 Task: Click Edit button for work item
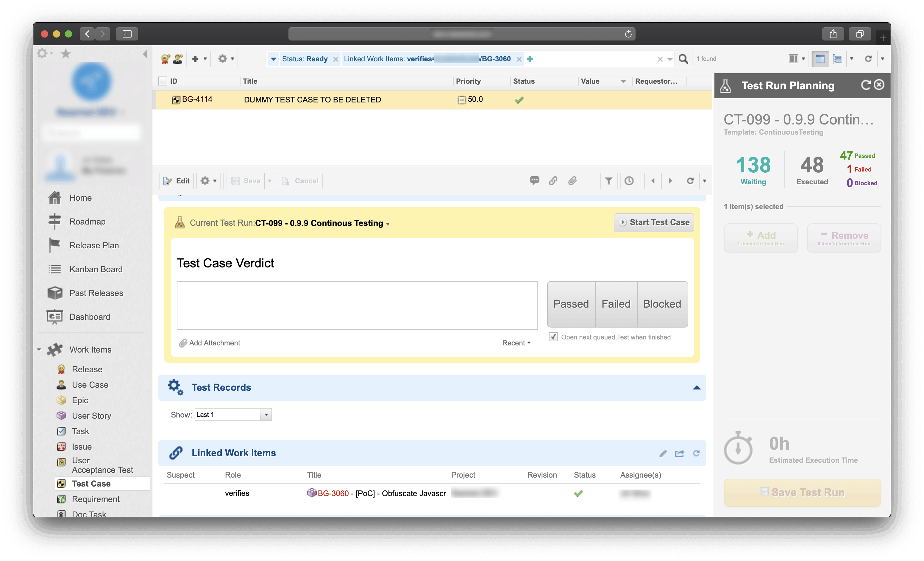176,181
